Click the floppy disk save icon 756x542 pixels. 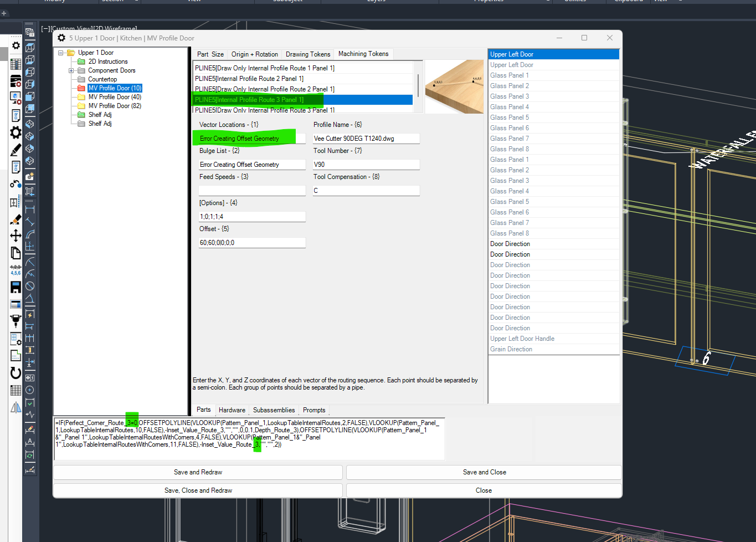click(16, 287)
